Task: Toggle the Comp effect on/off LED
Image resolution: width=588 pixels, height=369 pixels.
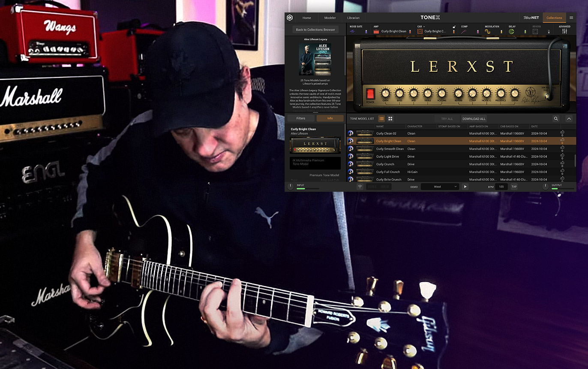Action: pos(477,31)
